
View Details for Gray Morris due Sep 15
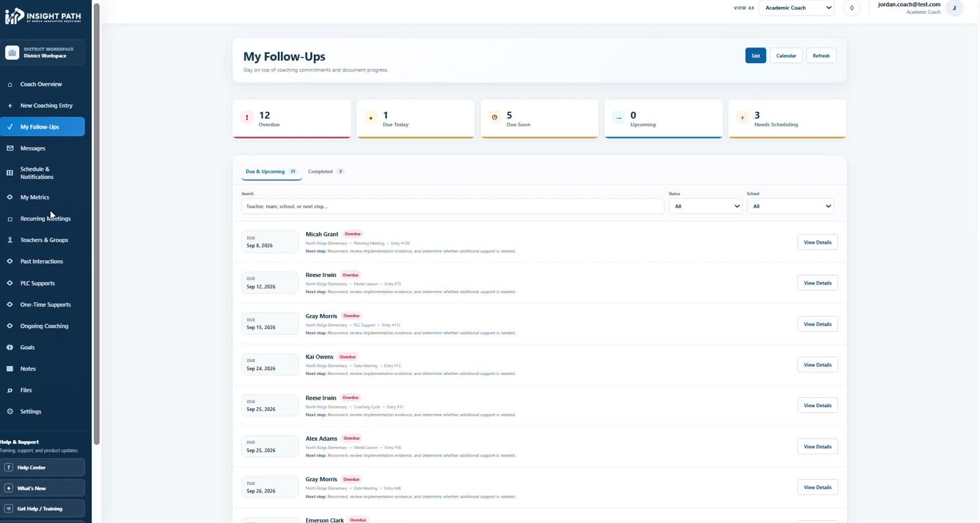817,324
